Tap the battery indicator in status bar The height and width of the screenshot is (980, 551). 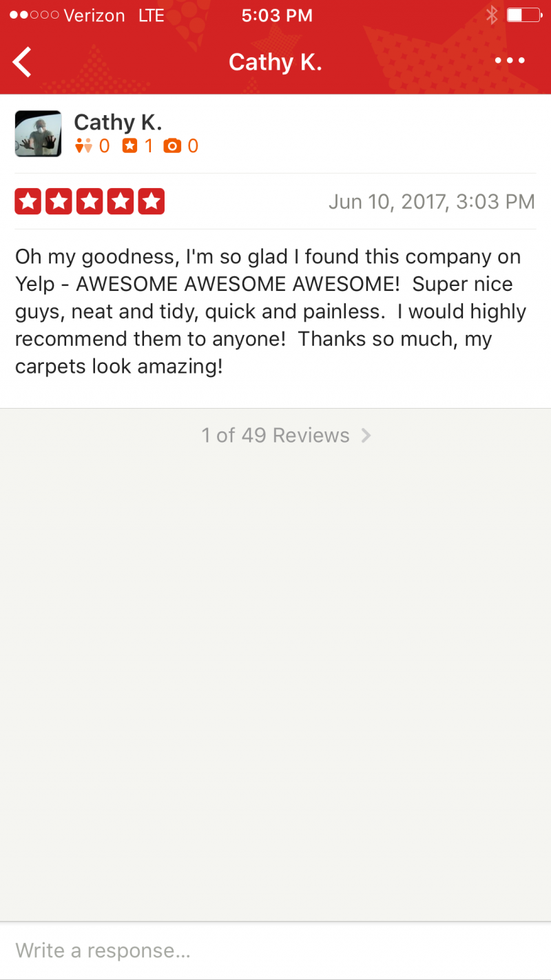click(x=523, y=15)
